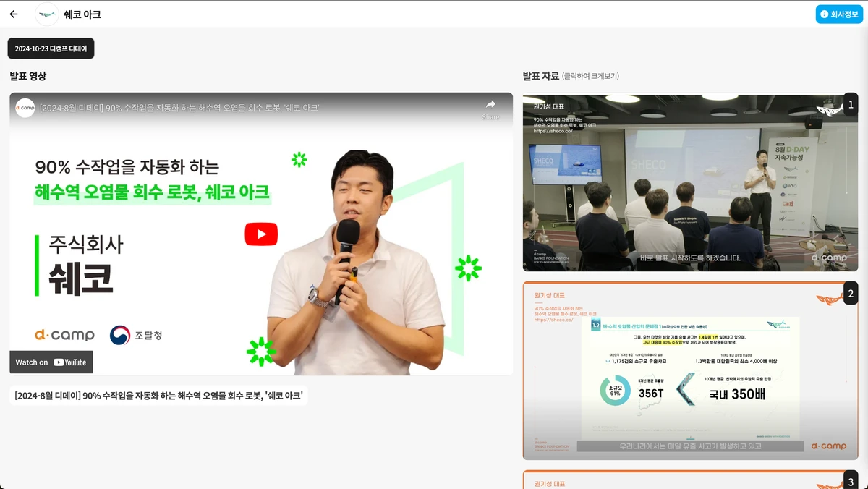This screenshot has width=868, height=489.
Task: Go back using the left arrow
Action: pos(14,14)
